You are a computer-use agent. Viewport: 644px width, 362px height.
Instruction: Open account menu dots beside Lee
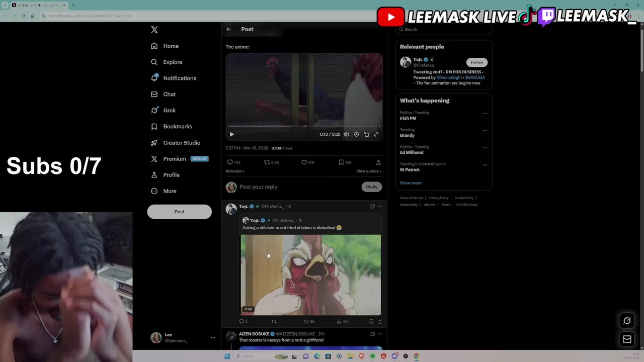click(x=213, y=338)
